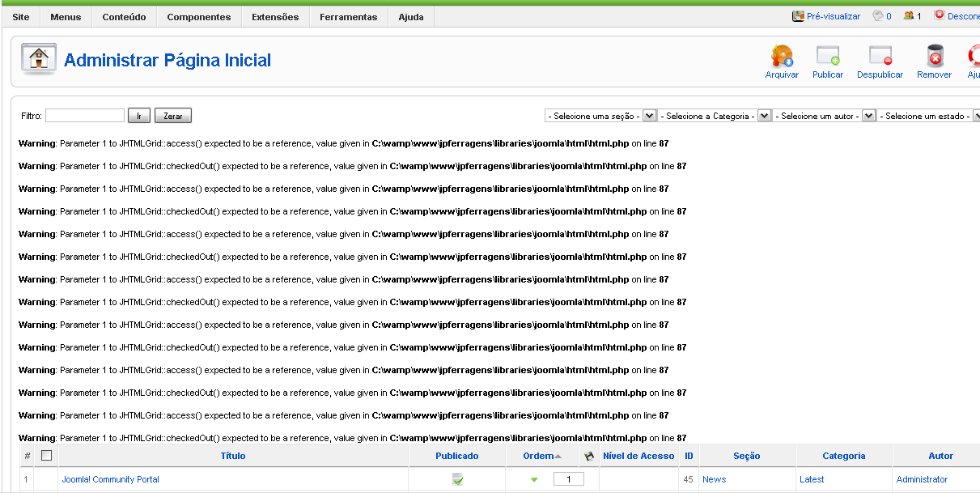The height and width of the screenshot is (493, 980).
Task: Open Pré-visualizar site preview
Action: (826, 16)
